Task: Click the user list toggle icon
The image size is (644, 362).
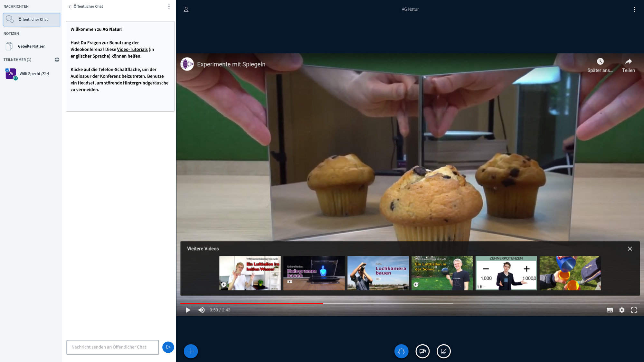Action: [186, 9]
